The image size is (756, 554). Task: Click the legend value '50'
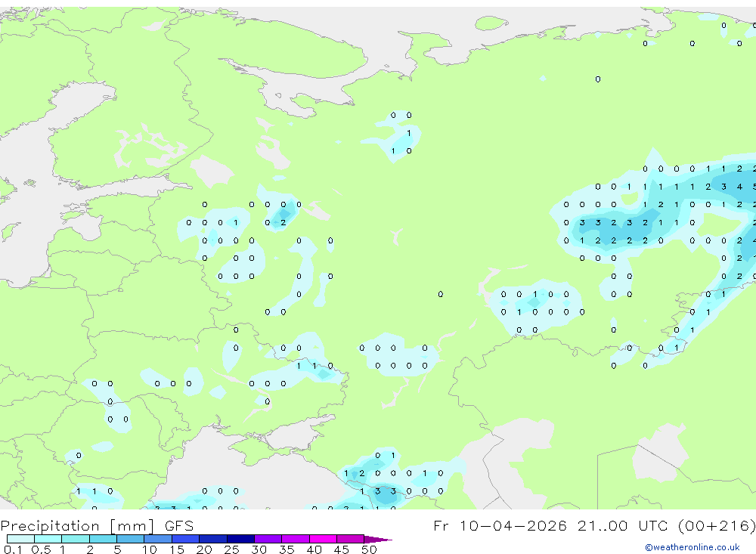coord(369,549)
